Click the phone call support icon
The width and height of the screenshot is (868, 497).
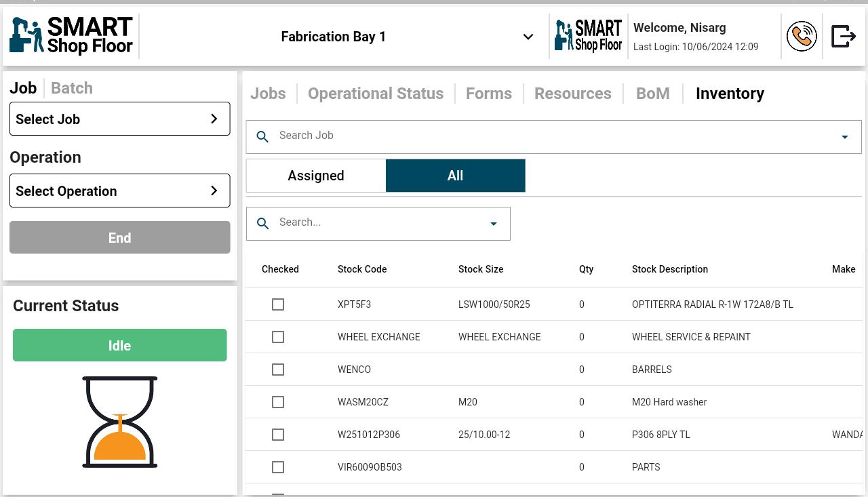[x=802, y=37]
